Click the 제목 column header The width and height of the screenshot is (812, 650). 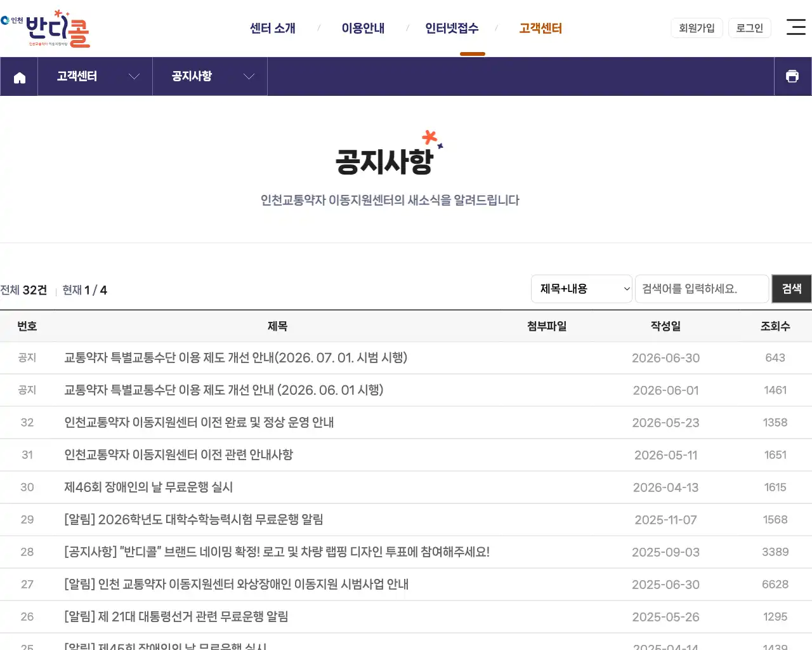[x=277, y=326]
